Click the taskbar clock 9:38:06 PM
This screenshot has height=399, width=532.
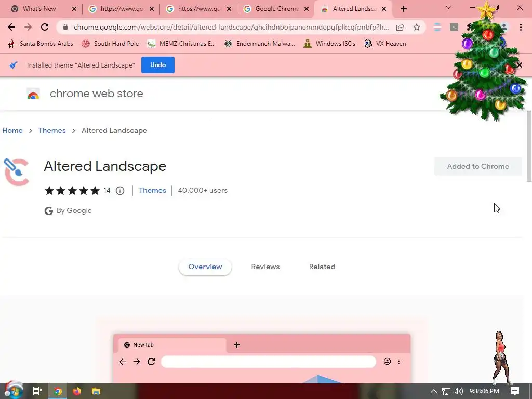(484, 391)
